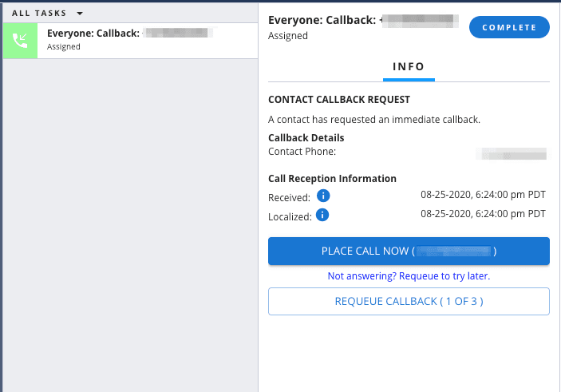Switch to the INFO tab

409,67
